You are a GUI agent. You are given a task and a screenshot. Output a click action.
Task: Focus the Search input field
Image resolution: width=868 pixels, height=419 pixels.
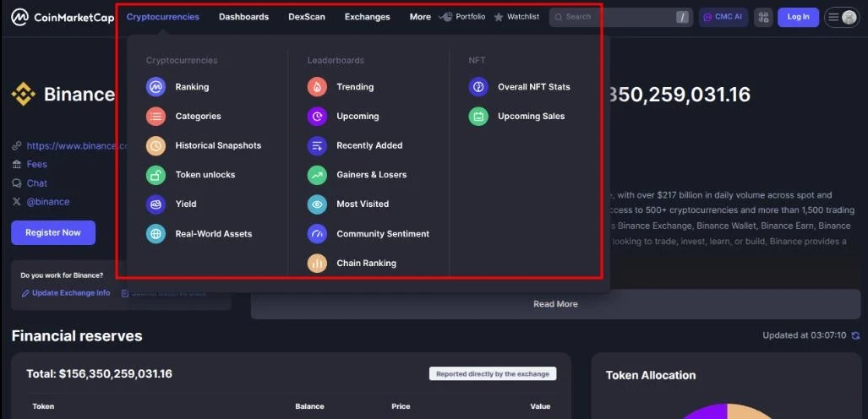click(x=620, y=17)
